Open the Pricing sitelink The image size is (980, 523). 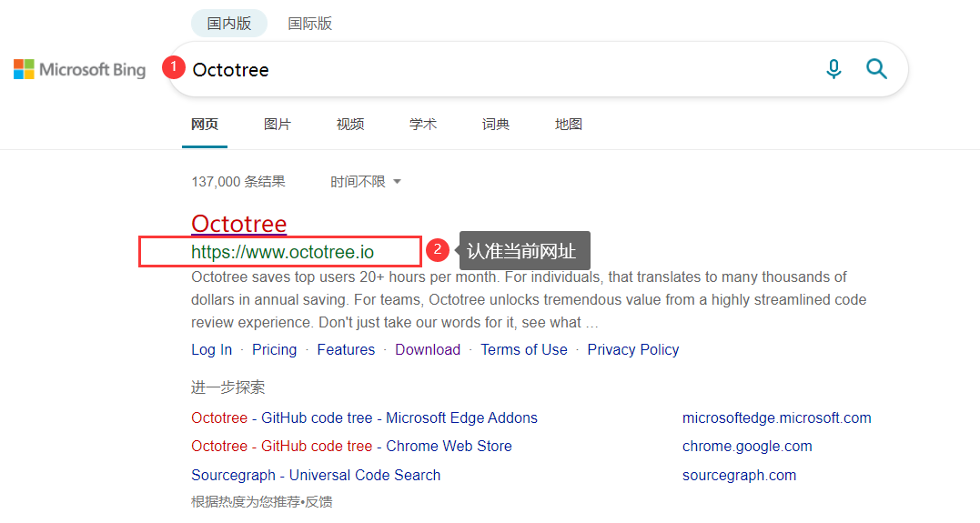pos(275,350)
